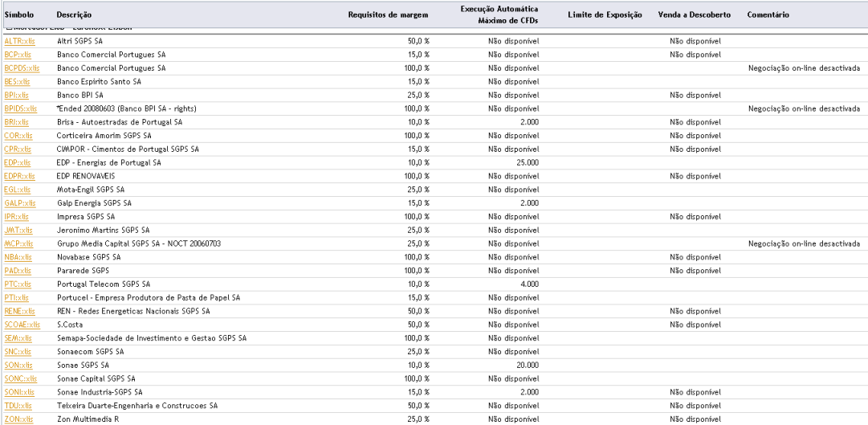
Task: Select the Banco BPI SA description
Action: (x=80, y=96)
